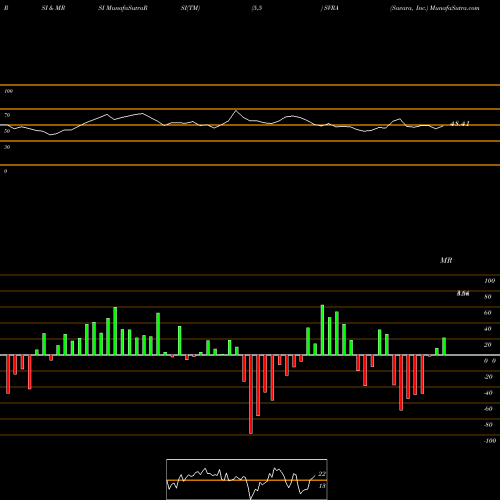Click the RSI axis label 50

[7, 131]
